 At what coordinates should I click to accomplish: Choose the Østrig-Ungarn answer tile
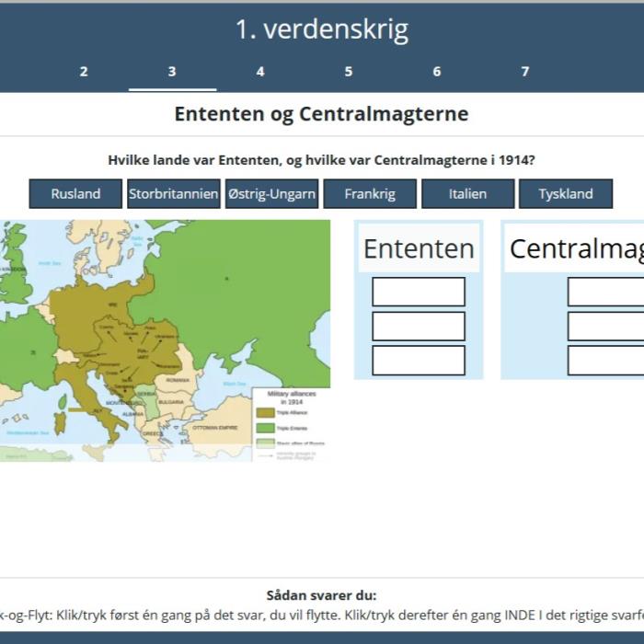[x=271, y=194]
